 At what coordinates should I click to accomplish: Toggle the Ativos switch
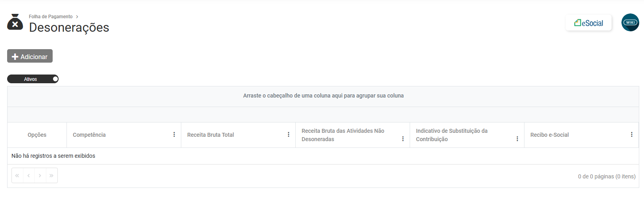click(x=33, y=79)
